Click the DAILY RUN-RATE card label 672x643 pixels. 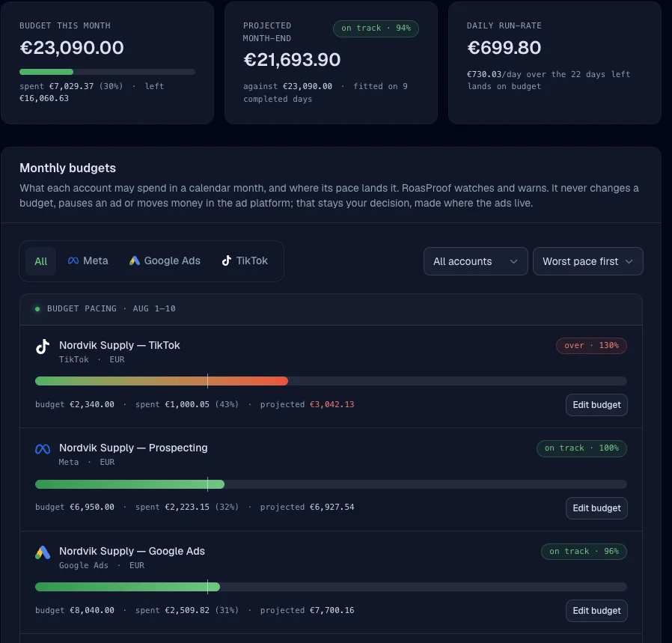click(504, 25)
